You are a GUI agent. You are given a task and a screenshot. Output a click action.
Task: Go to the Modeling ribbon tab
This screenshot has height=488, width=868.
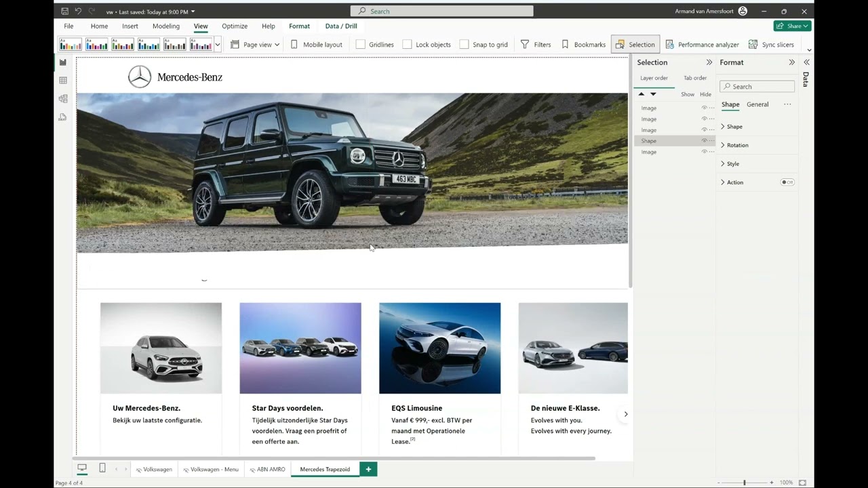166,26
